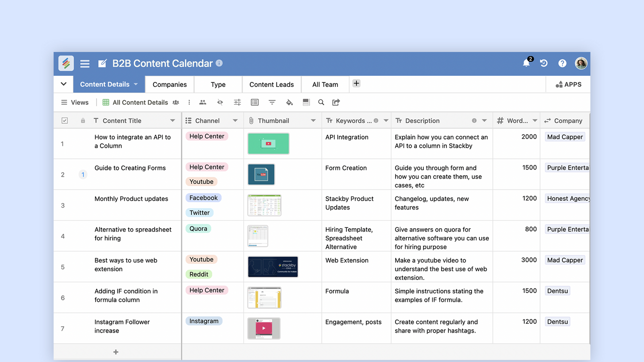Click the collaborators icon in toolbar

[203, 102]
